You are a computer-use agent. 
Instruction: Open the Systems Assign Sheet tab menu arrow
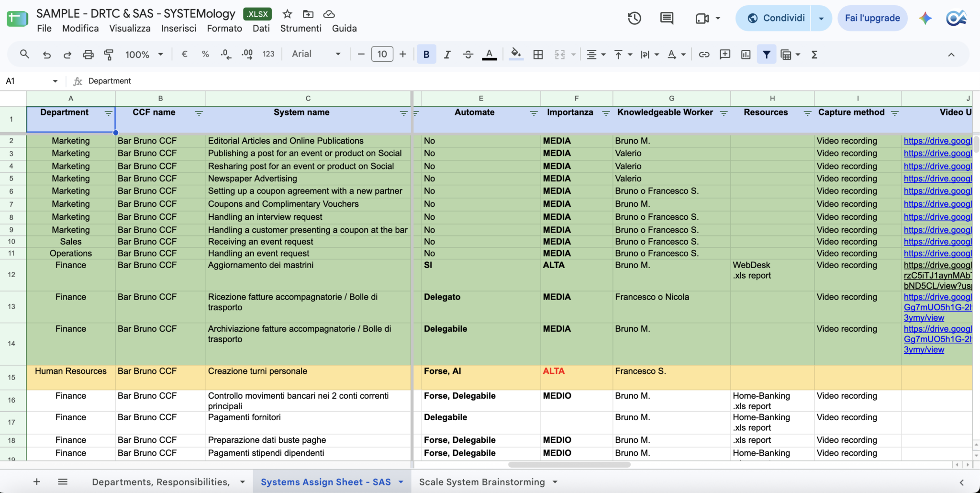click(401, 482)
